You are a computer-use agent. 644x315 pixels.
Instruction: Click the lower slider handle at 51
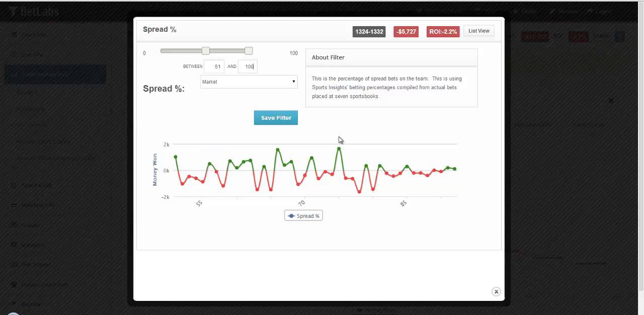coord(205,51)
